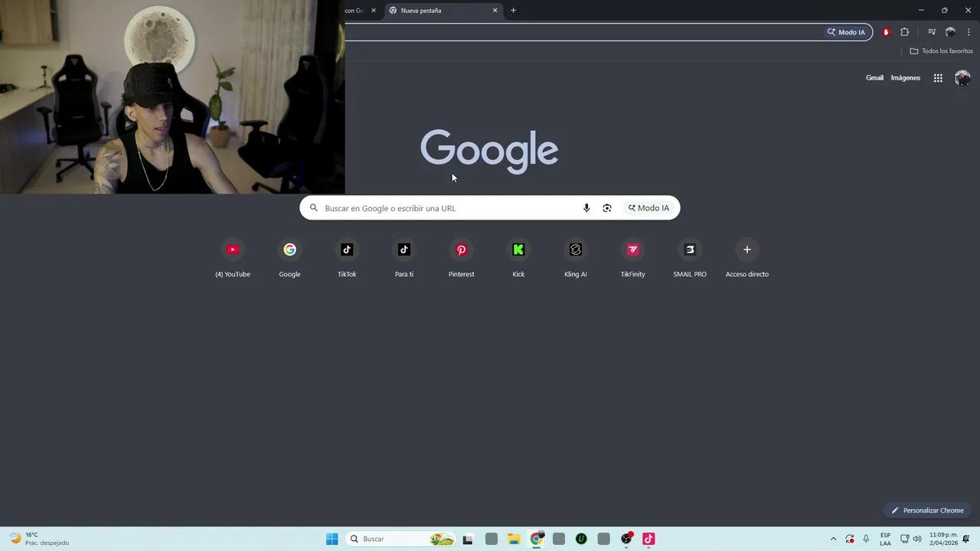
Task: Open OBS Studio from the taskbar
Action: pos(626,539)
